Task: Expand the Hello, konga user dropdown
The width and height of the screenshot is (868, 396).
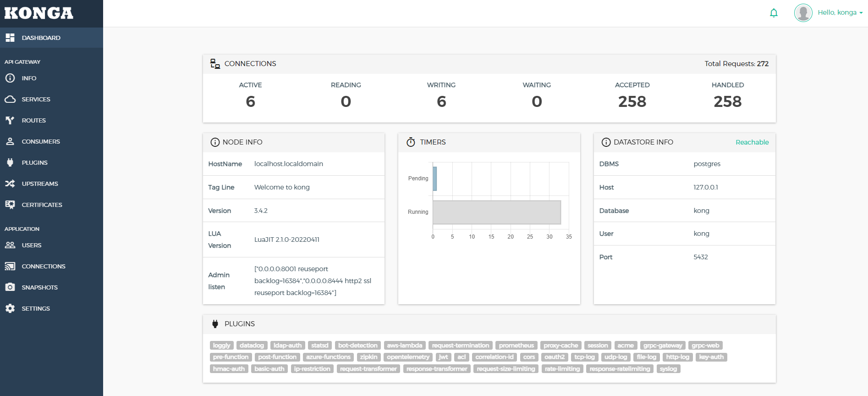Action: coord(840,12)
